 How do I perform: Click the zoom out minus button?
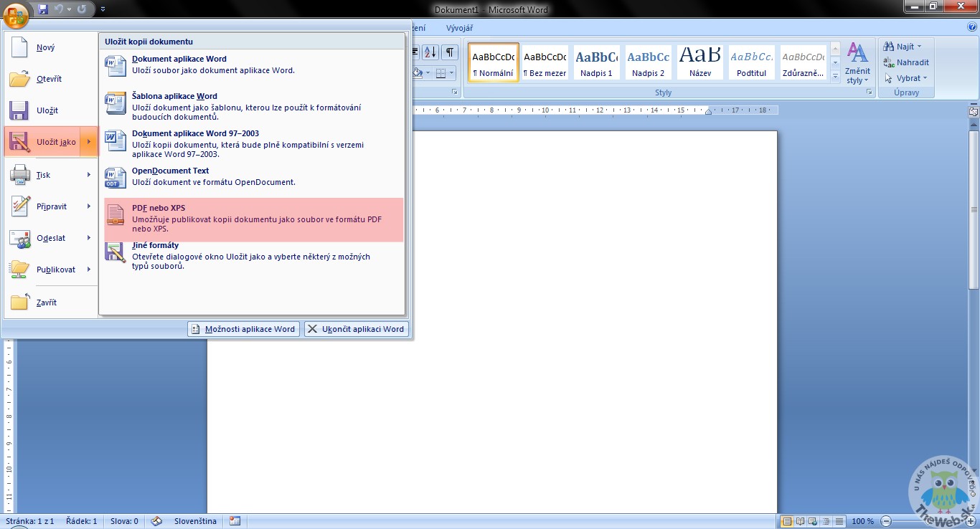click(x=886, y=521)
